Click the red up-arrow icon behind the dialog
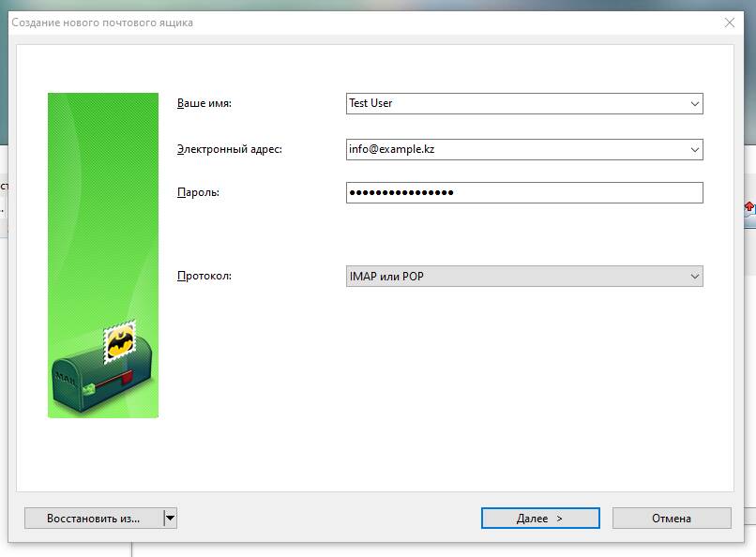756x557 pixels. click(749, 206)
